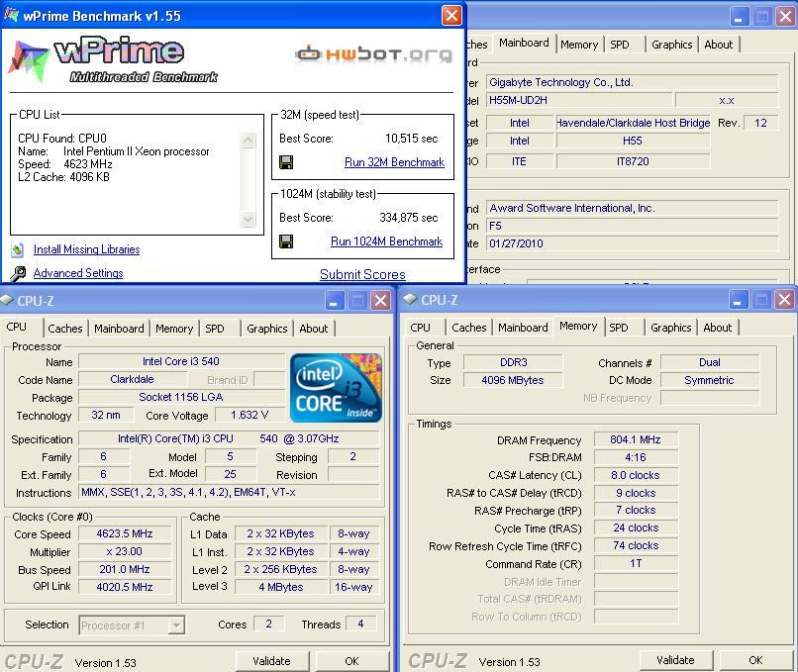Minimize the bottom-left CPU-Z window
This screenshot has height=672, width=798.
click(x=334, y=301)
